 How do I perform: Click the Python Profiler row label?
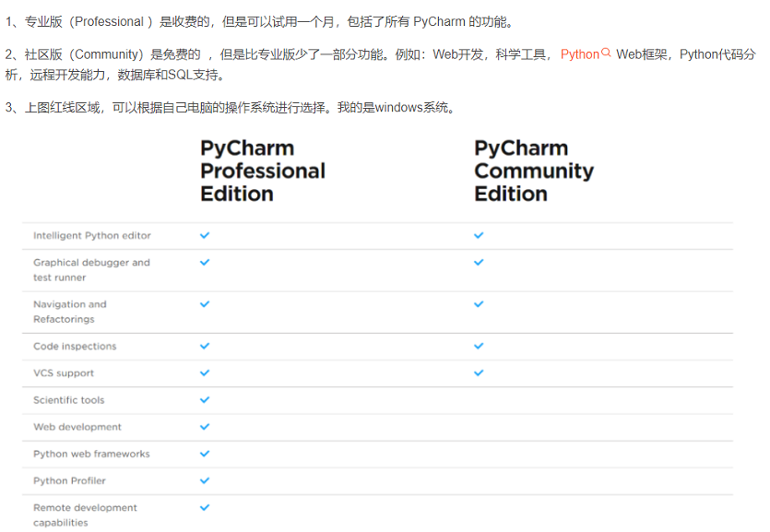tap(69, 481)
